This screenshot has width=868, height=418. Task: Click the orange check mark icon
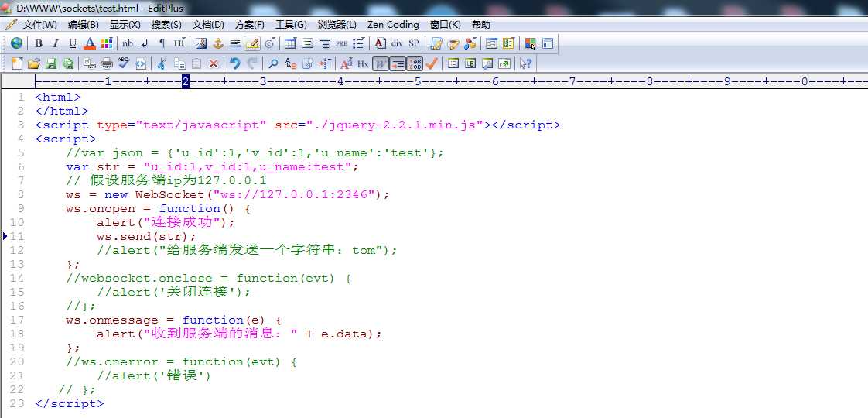pyautogui.click(x=432, y=63)
